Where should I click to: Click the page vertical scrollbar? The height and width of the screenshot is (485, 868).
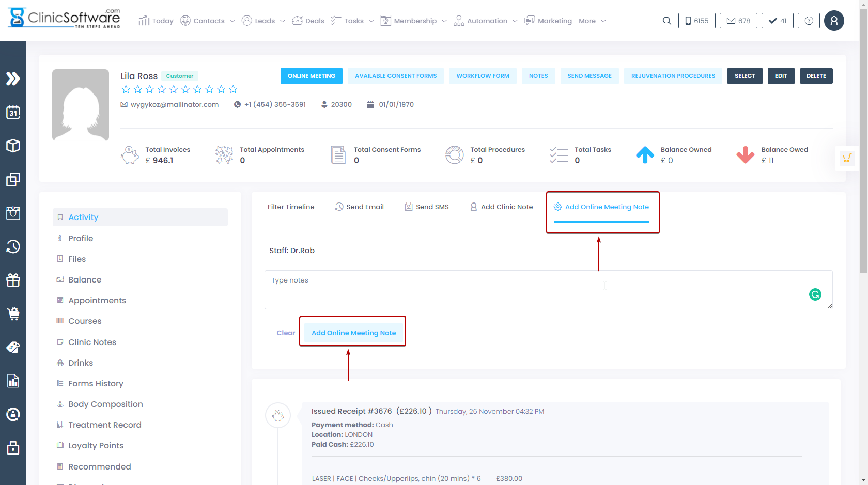pos(863,155)
